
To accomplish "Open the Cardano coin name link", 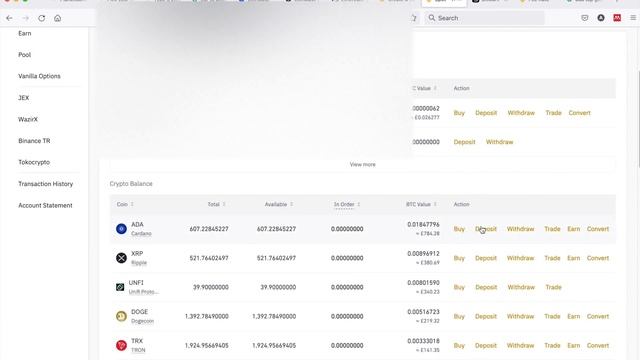I will [141, 233].
